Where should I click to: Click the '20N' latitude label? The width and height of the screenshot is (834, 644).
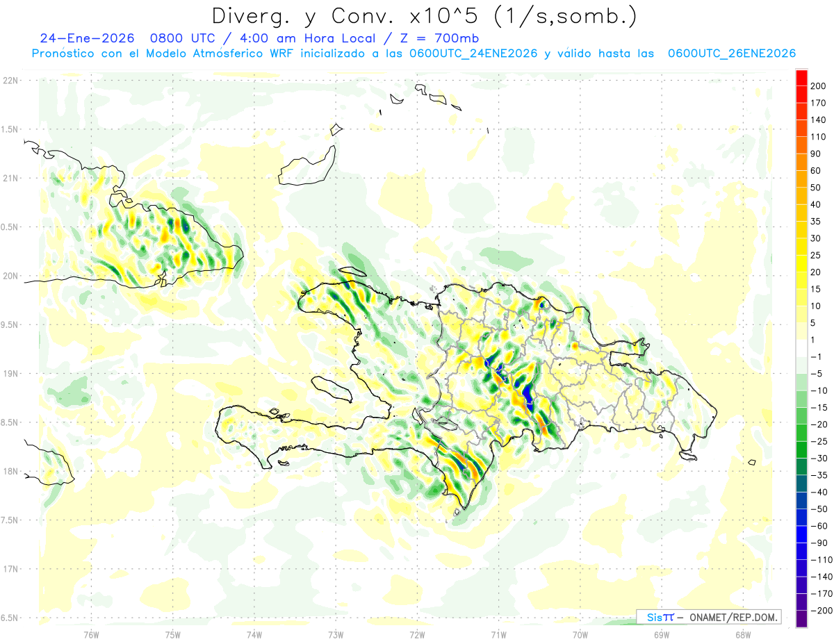[x=10, y=276]
